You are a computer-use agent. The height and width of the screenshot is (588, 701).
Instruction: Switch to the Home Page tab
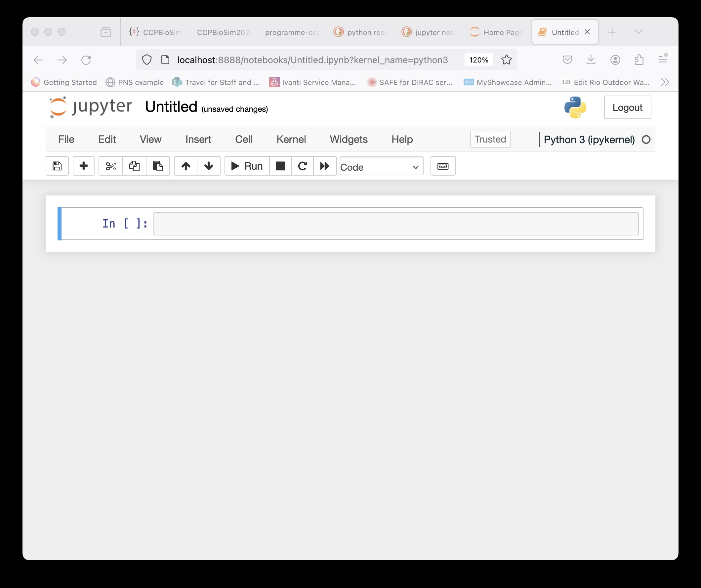pyautogui.click(x=497, y=32)
